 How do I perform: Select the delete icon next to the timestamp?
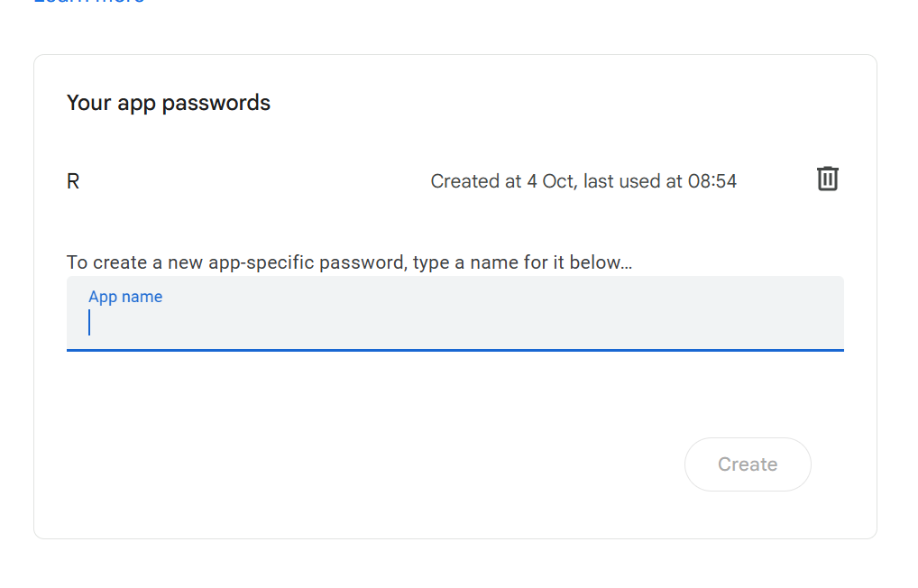(827, 179)
